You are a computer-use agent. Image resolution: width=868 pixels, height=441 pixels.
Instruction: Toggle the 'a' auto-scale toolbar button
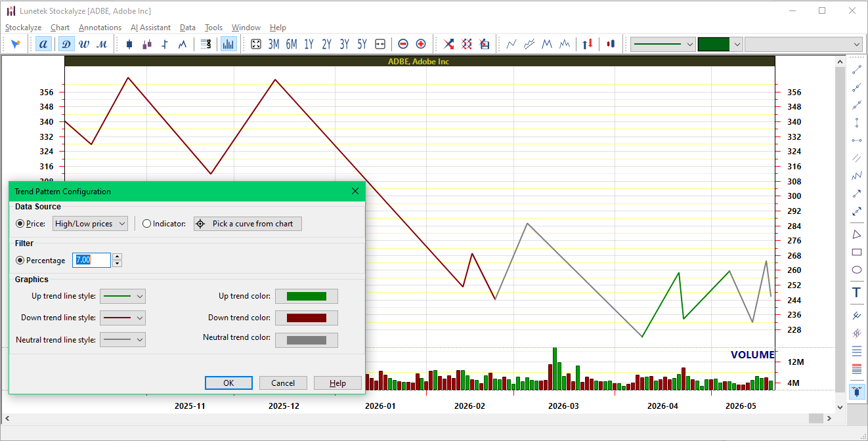43,44
